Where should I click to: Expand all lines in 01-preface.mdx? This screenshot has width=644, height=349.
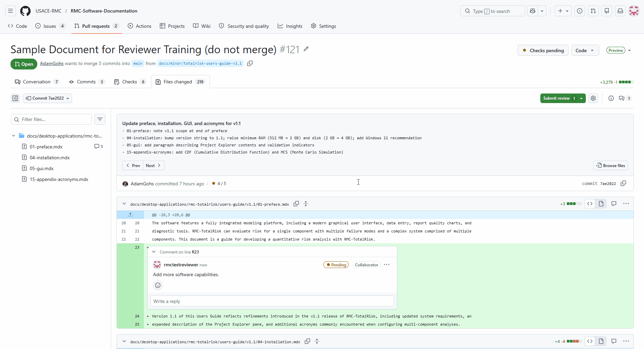pos(306,204)
